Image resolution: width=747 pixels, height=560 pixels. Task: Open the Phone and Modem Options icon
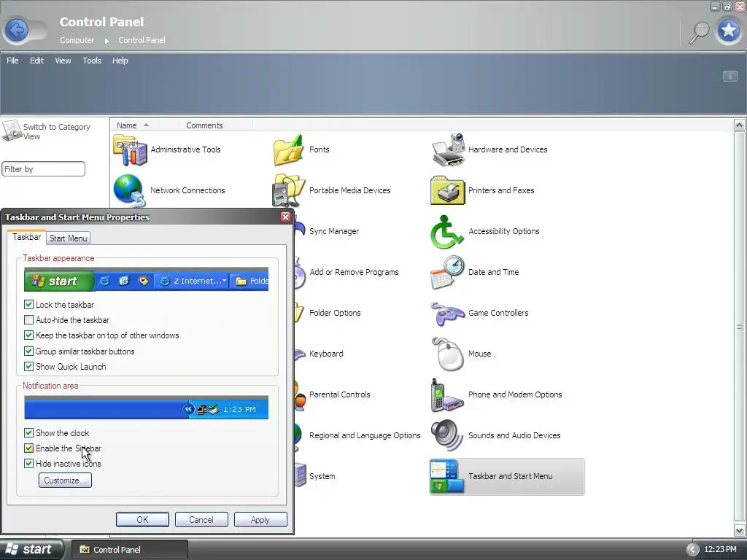tap(446, 394)
